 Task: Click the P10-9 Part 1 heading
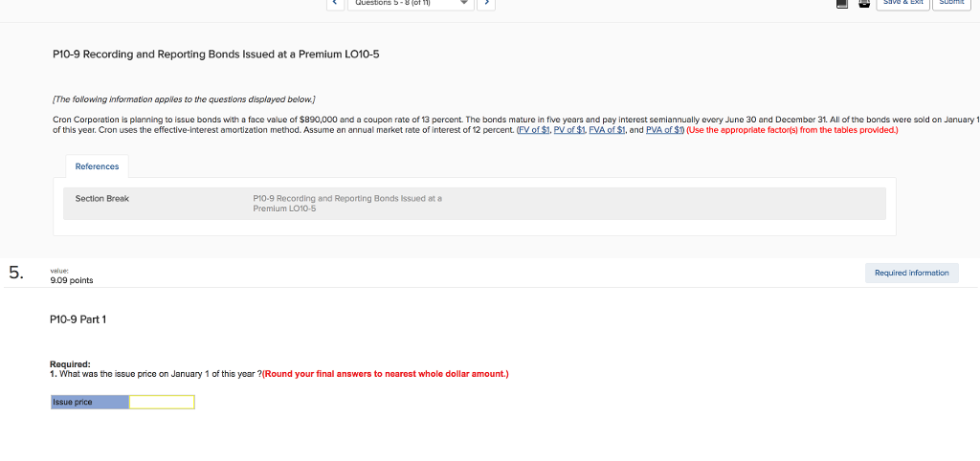(x=78, y=319)
